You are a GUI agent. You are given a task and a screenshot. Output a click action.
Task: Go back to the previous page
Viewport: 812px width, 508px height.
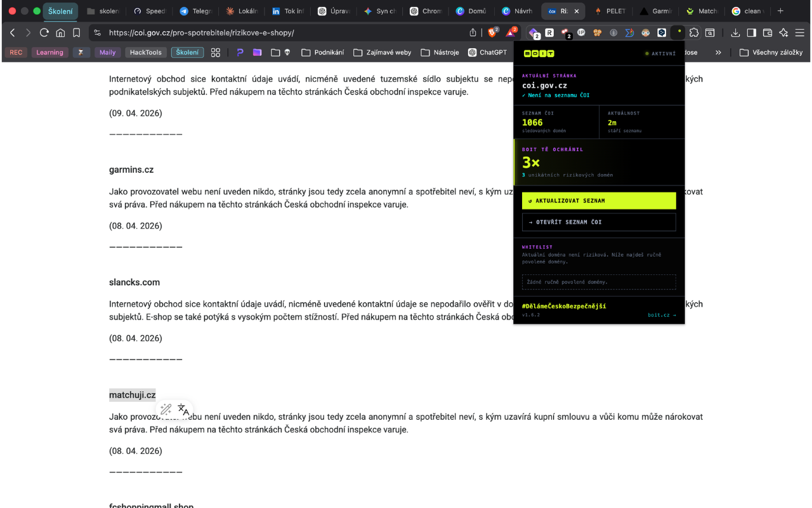pyautogui.click(x=13, y=32)
